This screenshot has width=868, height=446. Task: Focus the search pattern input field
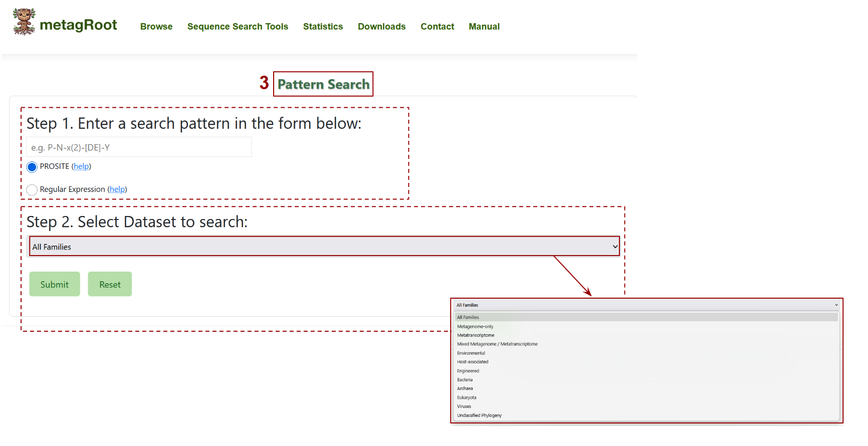click(139, 147)
